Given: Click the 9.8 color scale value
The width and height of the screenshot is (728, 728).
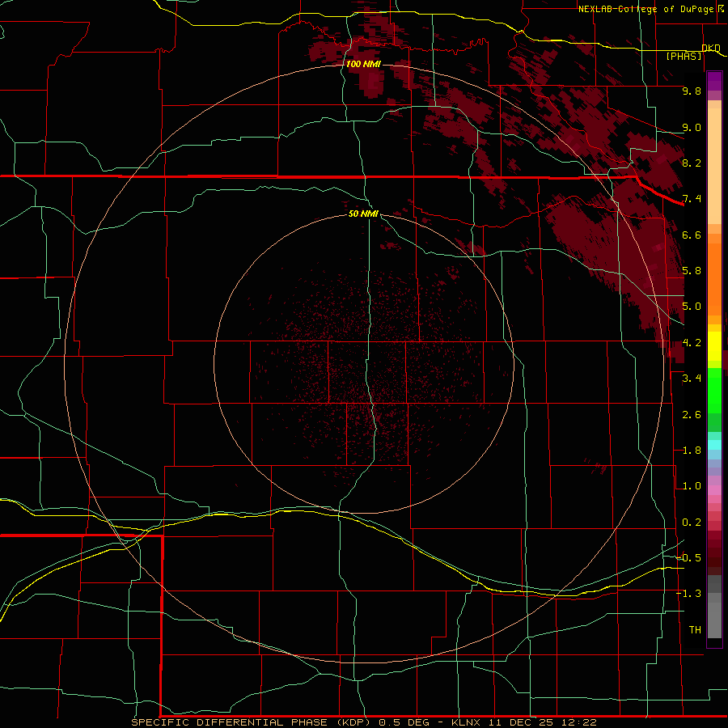Looking at the screenshot, I should pyautogui.click(x=692, y=91).
